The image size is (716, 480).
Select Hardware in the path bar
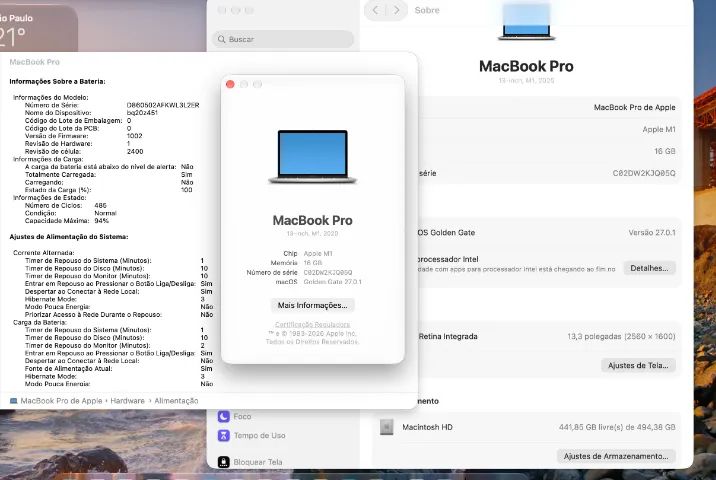pos(127,401)
